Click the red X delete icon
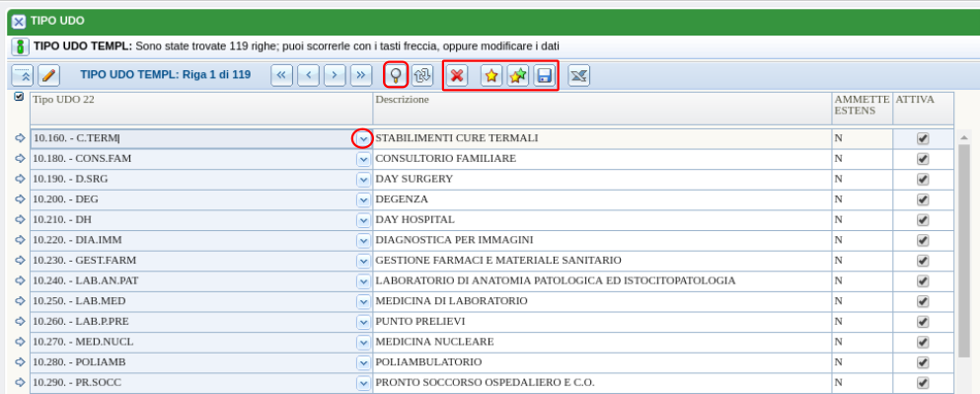 click(458, 76)
